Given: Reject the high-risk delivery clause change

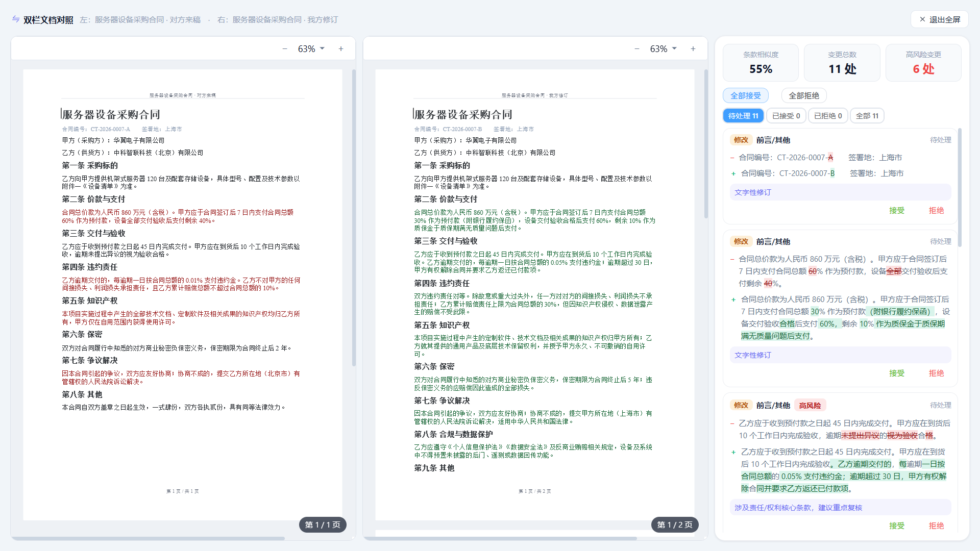Looking at the screenshot, I should pos(936,525).
